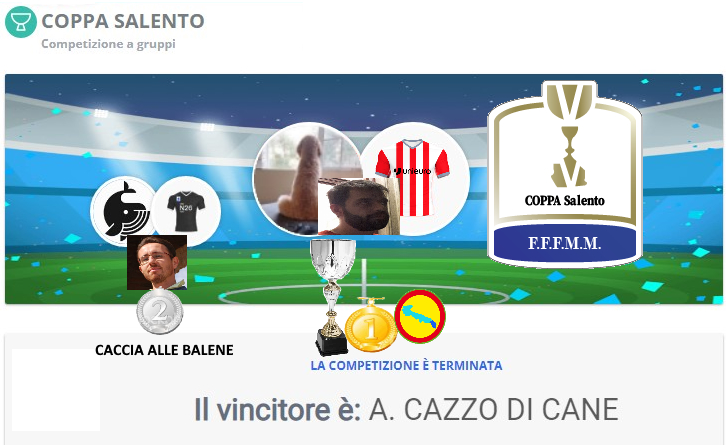Select the silver number 2 medal
Image resolution: width=726 pixels, height=445 pixels.
[160, 311]
